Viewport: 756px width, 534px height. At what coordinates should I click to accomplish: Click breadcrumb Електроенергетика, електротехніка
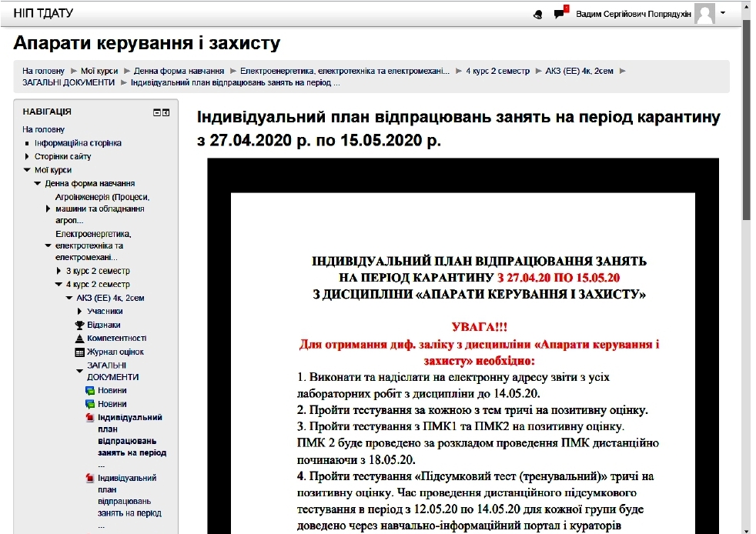(345, 71)
